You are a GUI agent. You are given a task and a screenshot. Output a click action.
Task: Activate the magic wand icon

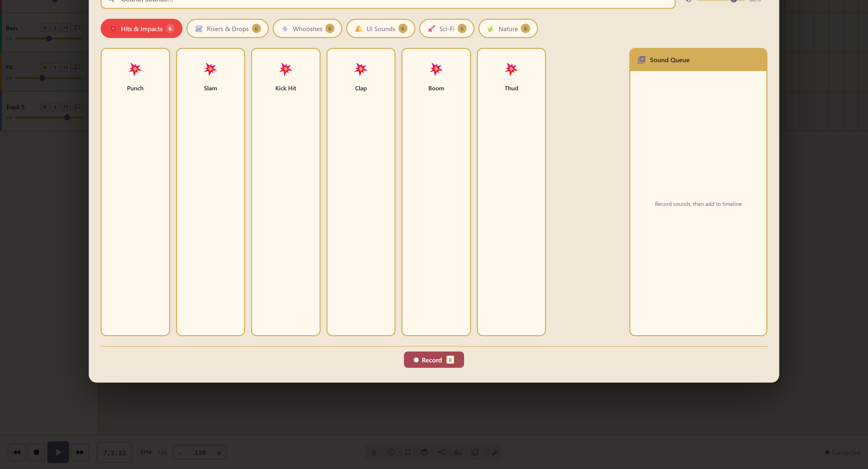pyautogui.click(x=495, y=452)
